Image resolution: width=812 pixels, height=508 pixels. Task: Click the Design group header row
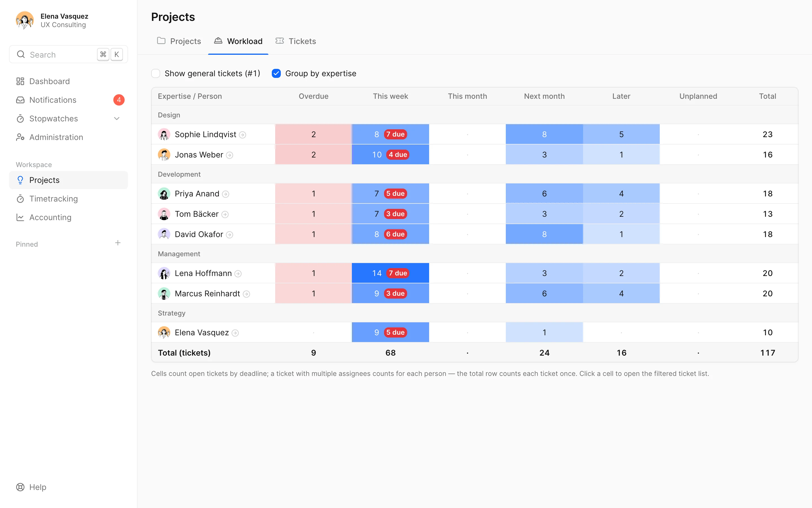pyautogui.click(x=475, y=115)
